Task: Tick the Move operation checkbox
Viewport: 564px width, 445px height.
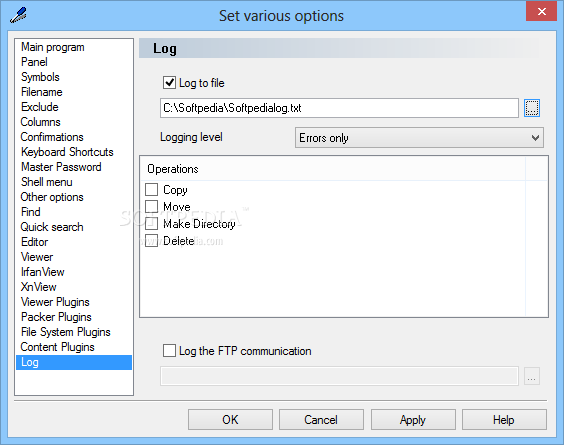Action: (x=151, y=206)
